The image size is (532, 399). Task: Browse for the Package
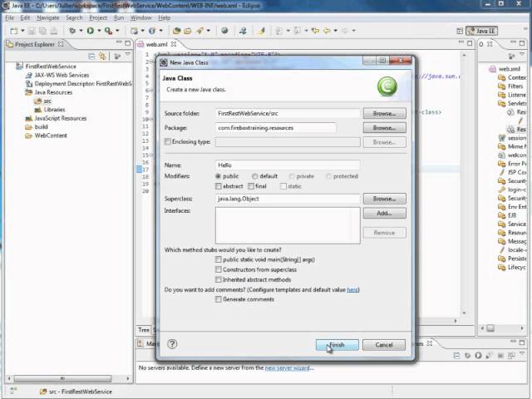[x=384, y=128]
